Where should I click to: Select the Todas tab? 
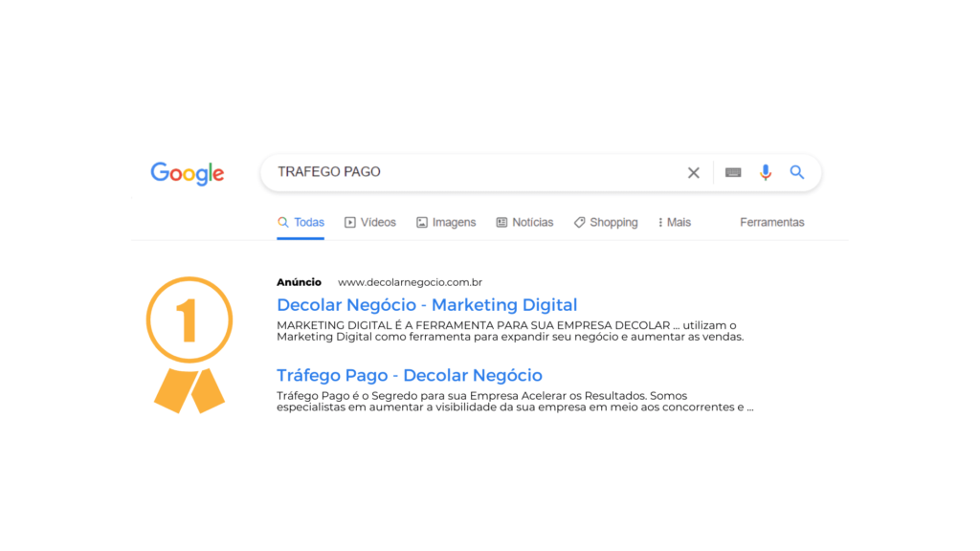point(301,222)
